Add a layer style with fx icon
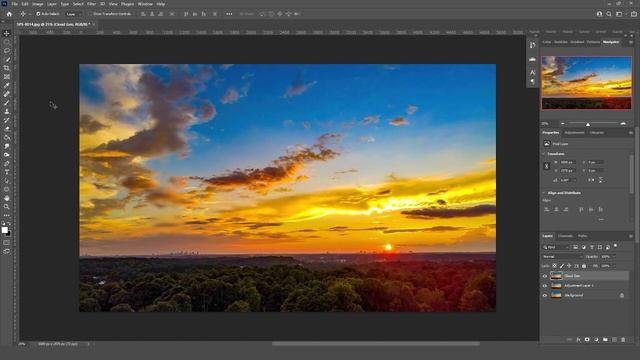This screenshot has height=360, width=640. (x=578, y=340)
